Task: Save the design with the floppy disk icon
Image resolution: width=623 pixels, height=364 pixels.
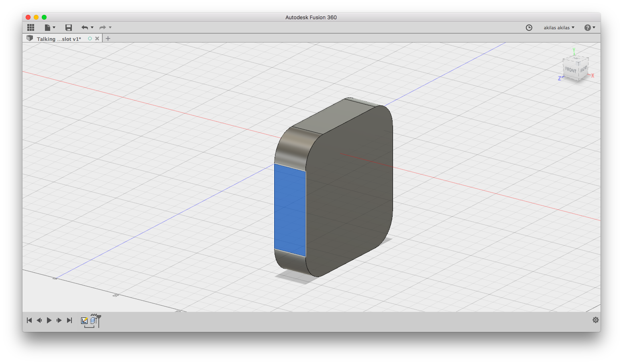Action: pyautogui.click(x=69, y=27)
